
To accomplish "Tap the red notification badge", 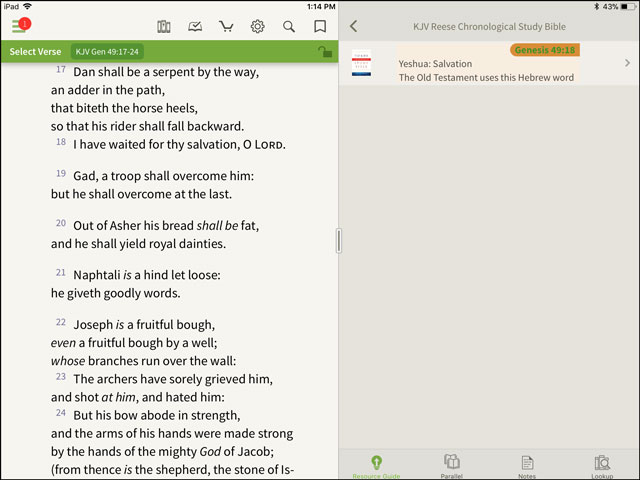I will pyautogui.click(x=24, y=24).
